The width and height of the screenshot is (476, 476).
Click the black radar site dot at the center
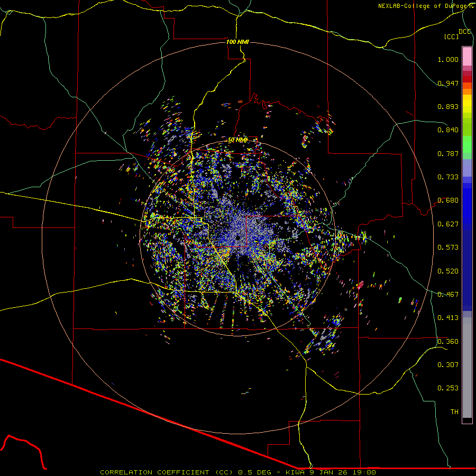238,237
